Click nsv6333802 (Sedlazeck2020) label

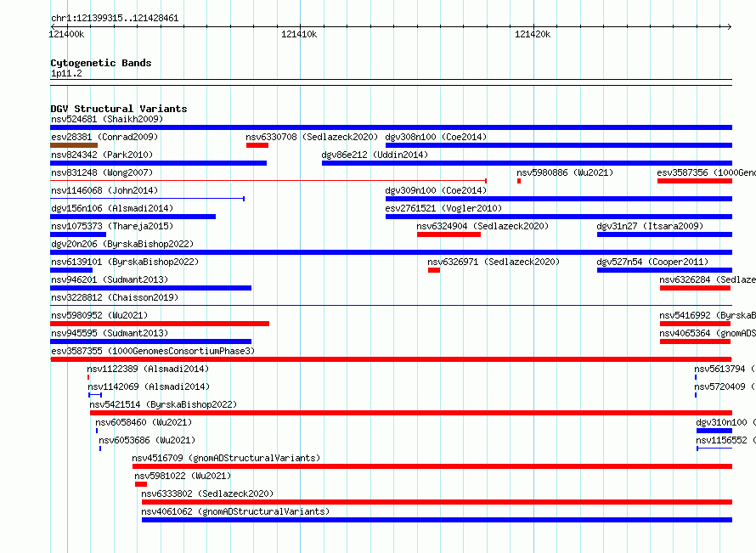[207, 494]
